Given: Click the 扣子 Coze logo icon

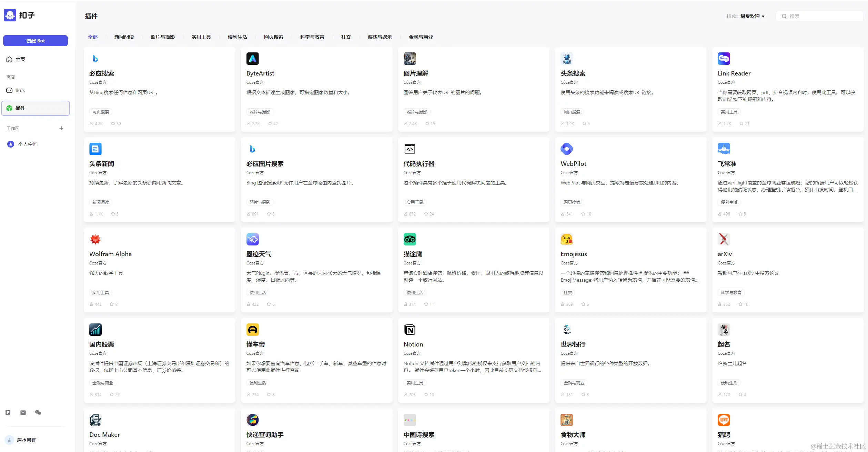Looking at the screenshot, I should pyautogui.click(x=10, y=15).
